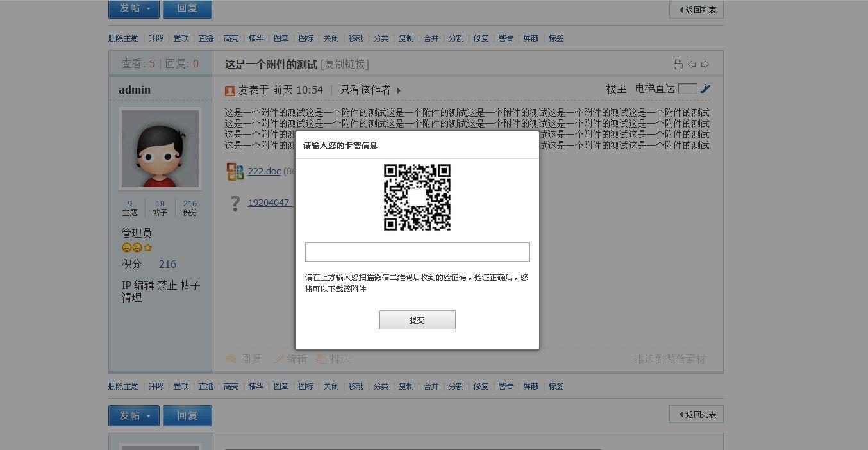Screen dimensions: 868x450
Task: Open the 222.doc attachment link
Action: 264,171
